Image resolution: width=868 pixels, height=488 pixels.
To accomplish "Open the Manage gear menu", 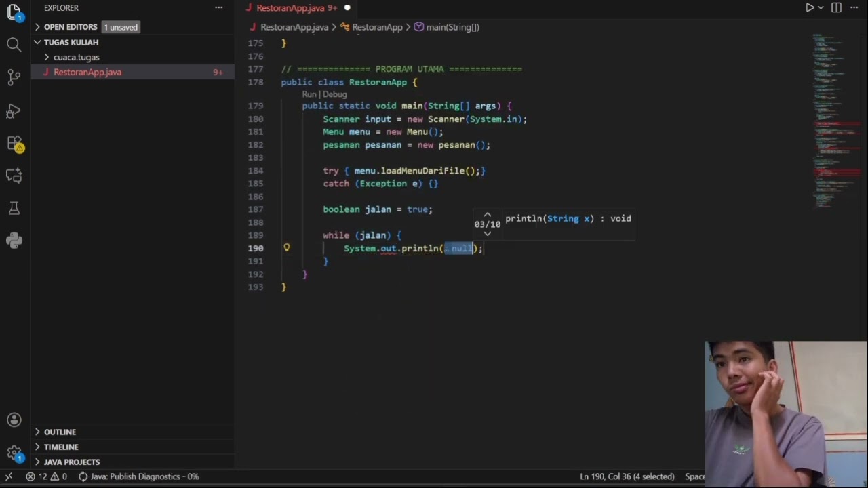I will coord(14,453).
